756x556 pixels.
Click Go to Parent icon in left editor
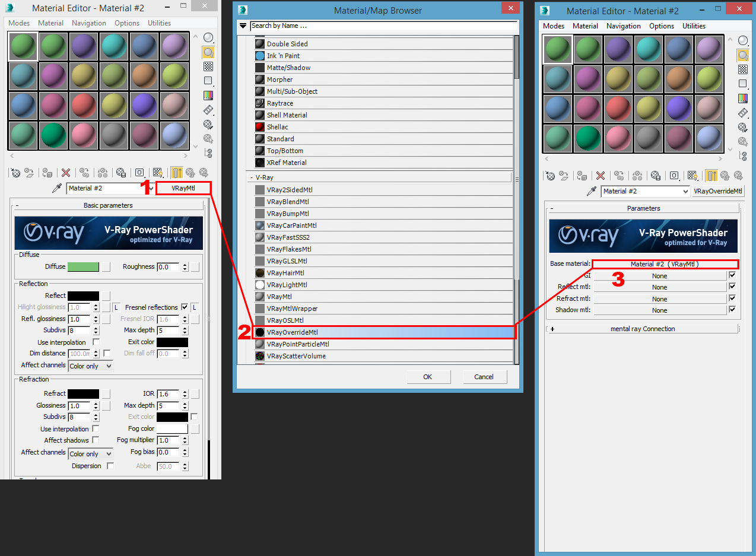pyautogui.click(x=190, y=173)
